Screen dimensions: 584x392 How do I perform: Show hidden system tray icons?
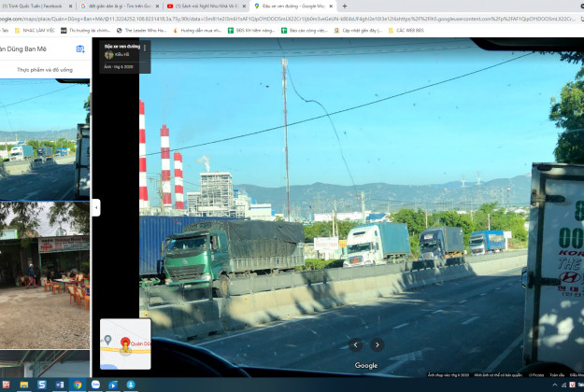pos(555,385)
